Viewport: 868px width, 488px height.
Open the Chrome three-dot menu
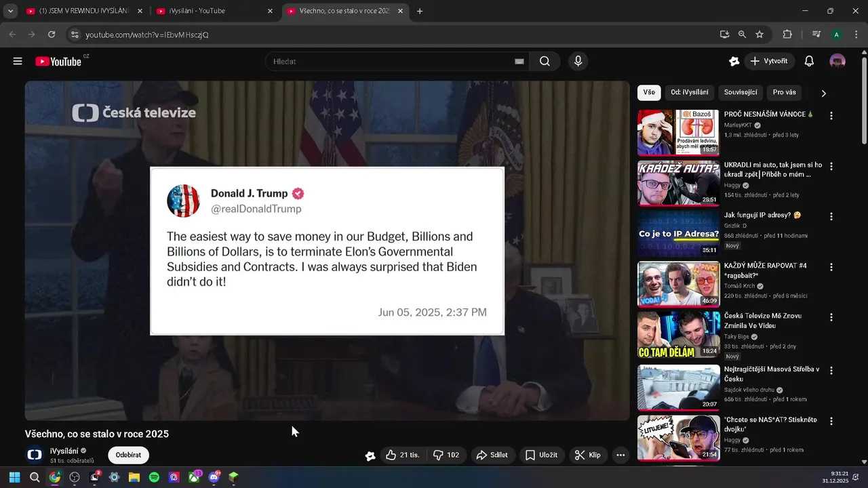click(856, 35)
